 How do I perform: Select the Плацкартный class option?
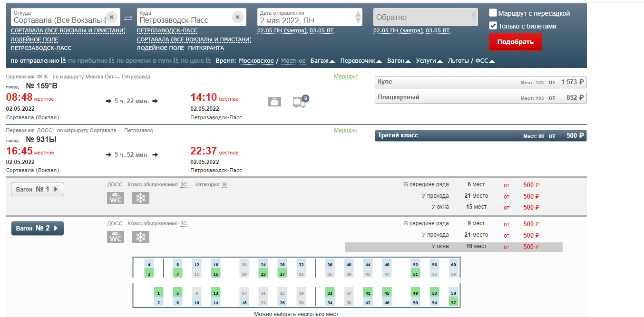tap(480, 97)
